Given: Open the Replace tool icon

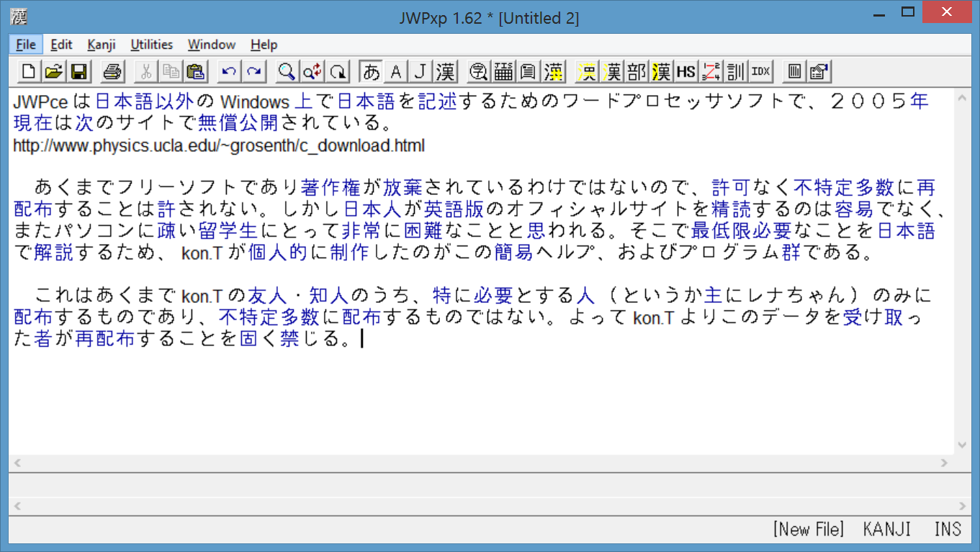Looking at the screenshot, I should [313, 71].
